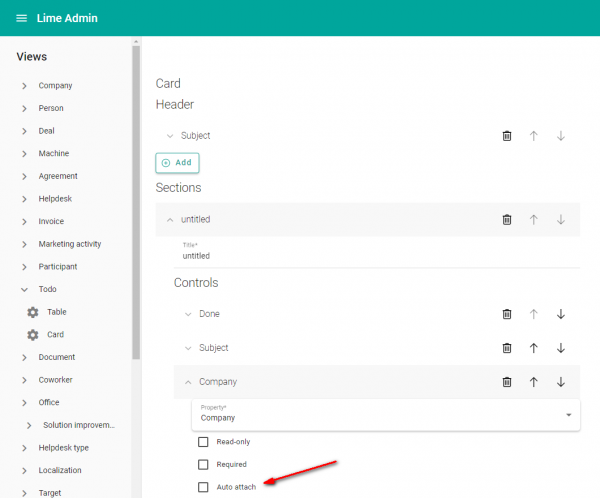The image size is (600, 498).
Task: Move the Company control up
Action: 534,382
